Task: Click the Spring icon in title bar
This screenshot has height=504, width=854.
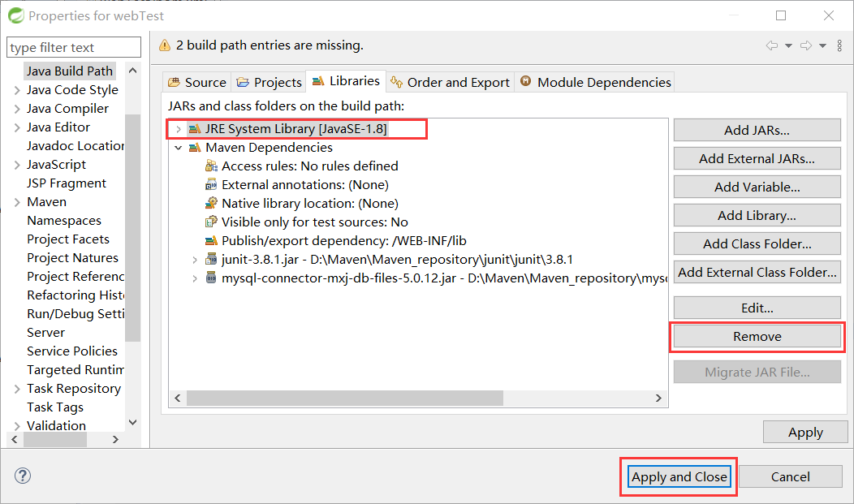Action: coord(15,15)
